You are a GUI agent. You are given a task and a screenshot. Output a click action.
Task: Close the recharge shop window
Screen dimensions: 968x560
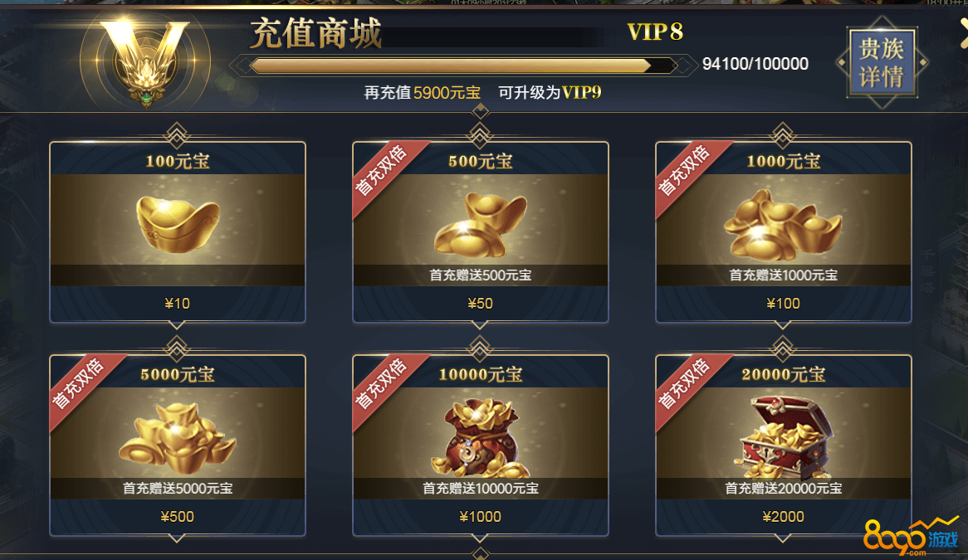(964, 32)
